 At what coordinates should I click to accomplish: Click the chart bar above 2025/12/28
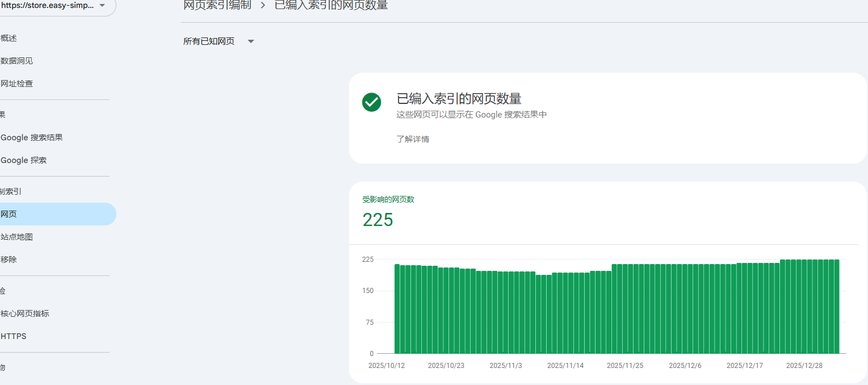pos(804,307)
